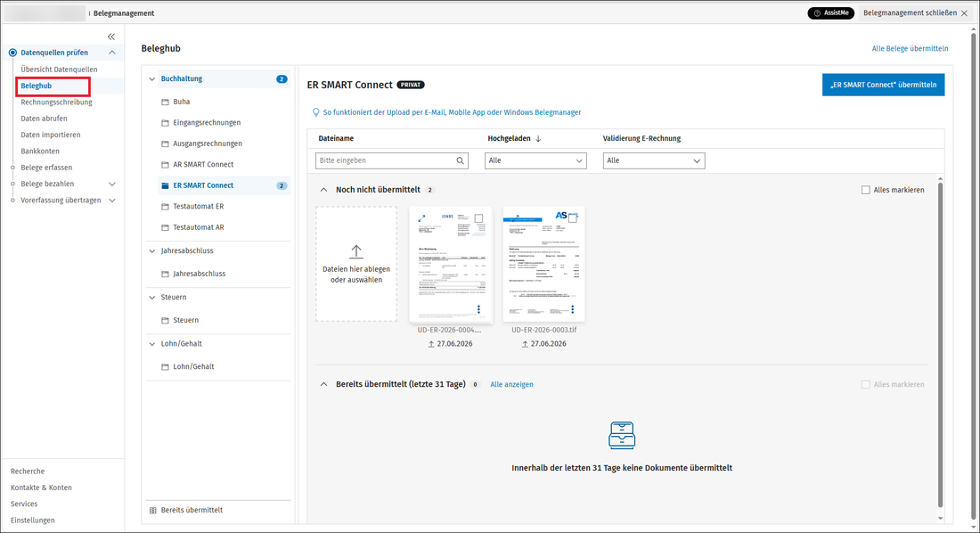
Task: Expand the Belege bezahlen menu
Action: [x=112, y=184]
